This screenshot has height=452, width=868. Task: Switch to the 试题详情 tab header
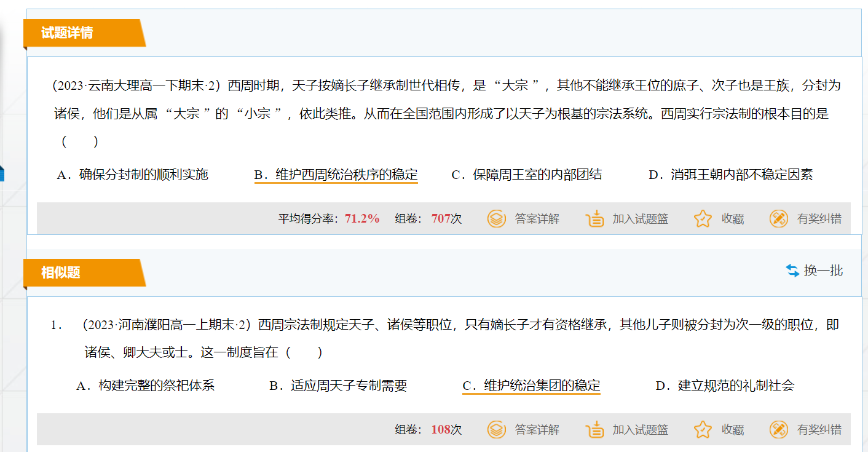(x=68, y=33)
